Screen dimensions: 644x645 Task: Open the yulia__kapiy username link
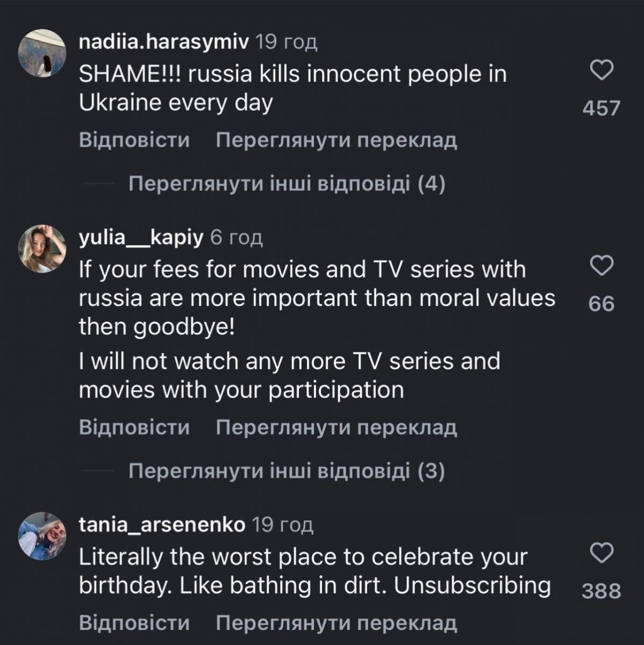141,237
